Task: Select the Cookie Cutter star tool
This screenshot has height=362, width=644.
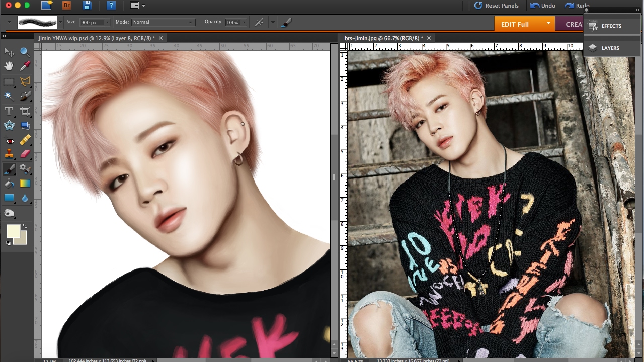Action: click(x=9, y=126)
